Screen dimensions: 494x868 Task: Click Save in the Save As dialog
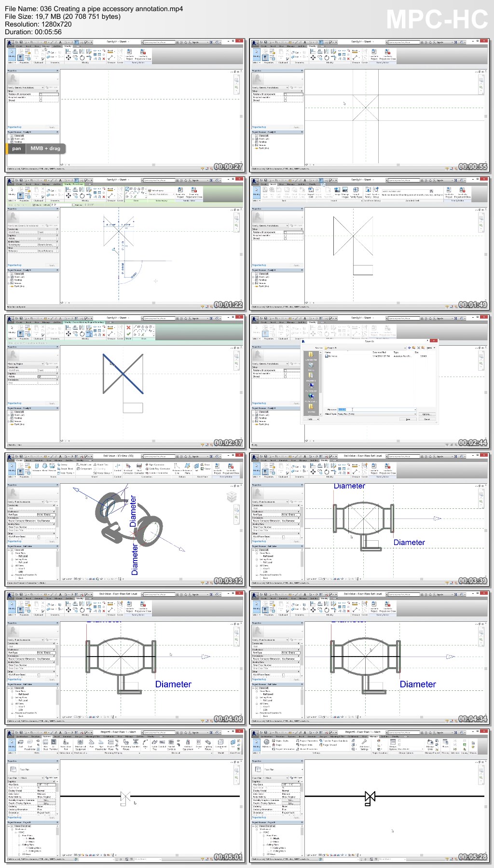(x=408, y=419)
